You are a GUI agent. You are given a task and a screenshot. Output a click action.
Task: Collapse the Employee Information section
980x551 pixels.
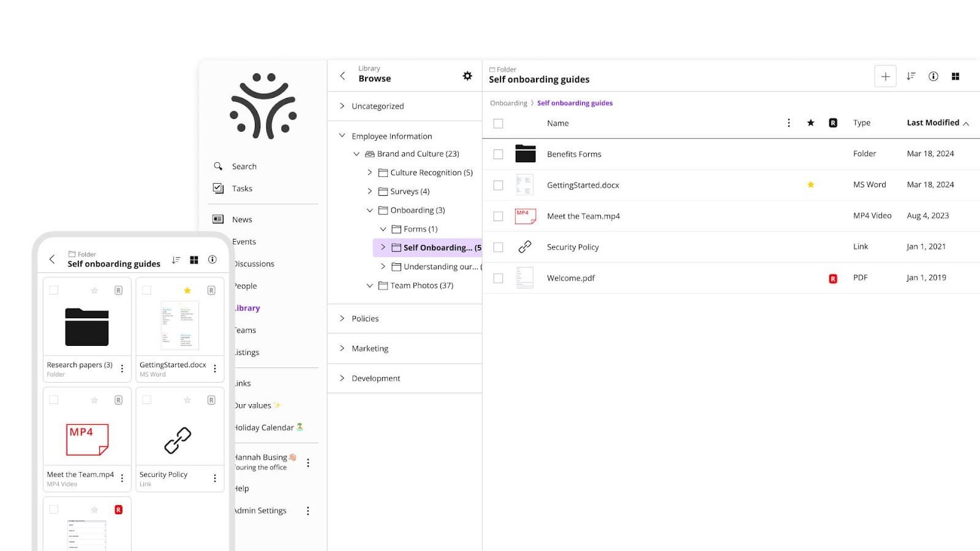(x=342, y=136)
